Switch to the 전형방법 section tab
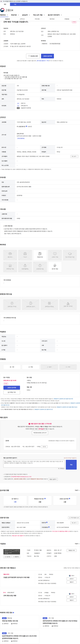 point(67,19)
